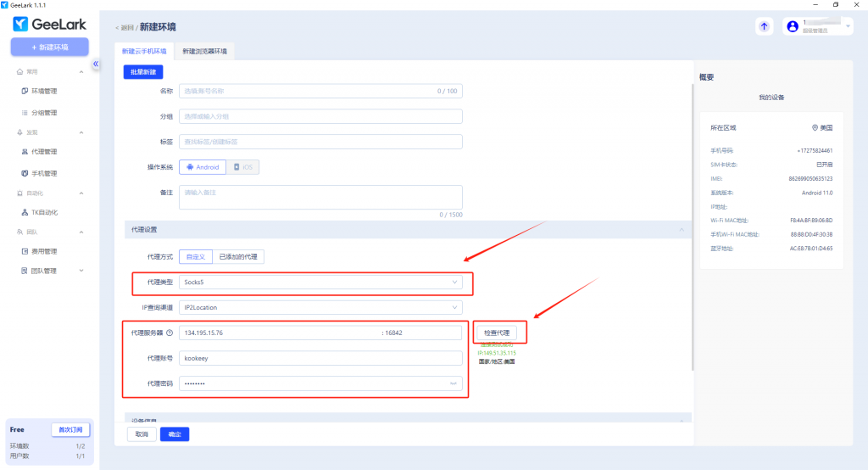
Task: Open the 代理类型 Socks5 dropdown
Action: 320,282
